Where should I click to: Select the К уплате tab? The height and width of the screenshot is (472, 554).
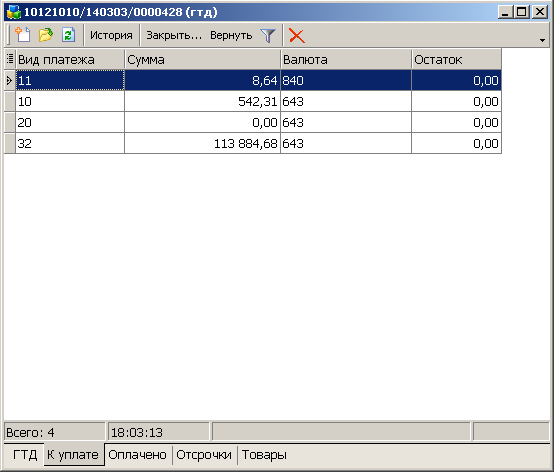73,455
